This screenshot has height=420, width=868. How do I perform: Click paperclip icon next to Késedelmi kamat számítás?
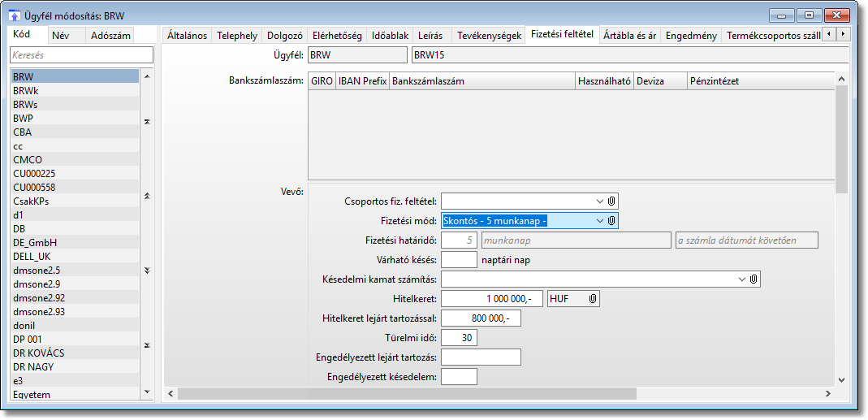(754, 279)
